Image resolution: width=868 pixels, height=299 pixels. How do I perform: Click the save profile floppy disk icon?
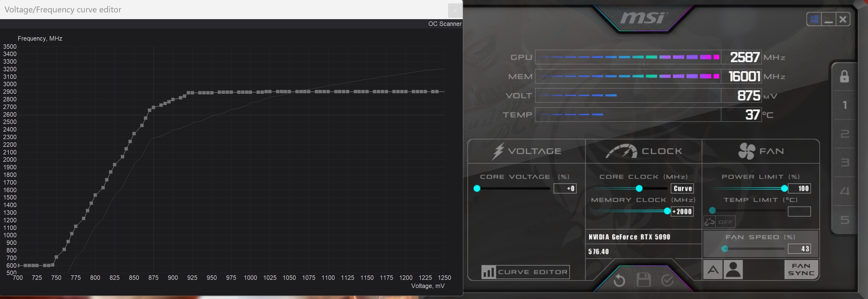(643, 280)
